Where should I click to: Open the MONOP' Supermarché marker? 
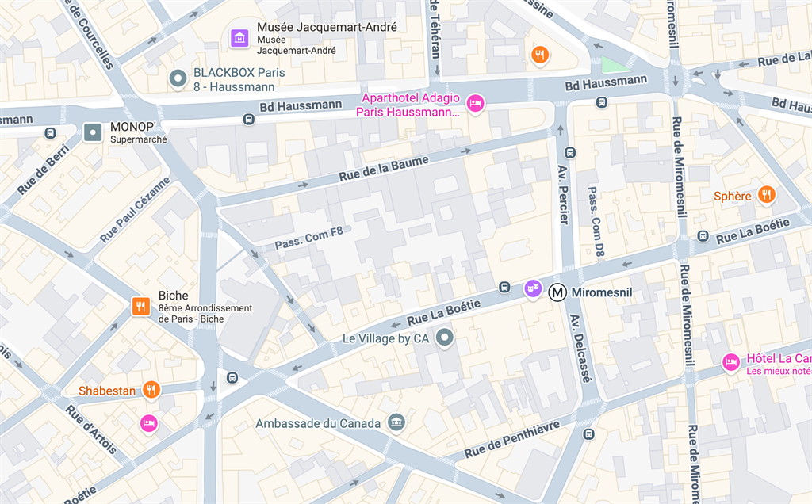click(x=93, y=132)
